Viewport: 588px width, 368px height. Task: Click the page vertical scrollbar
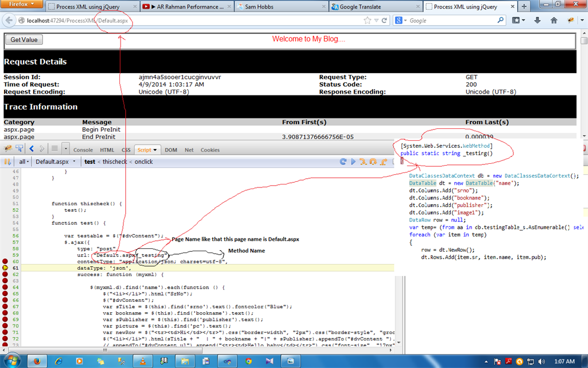point(584,41)
